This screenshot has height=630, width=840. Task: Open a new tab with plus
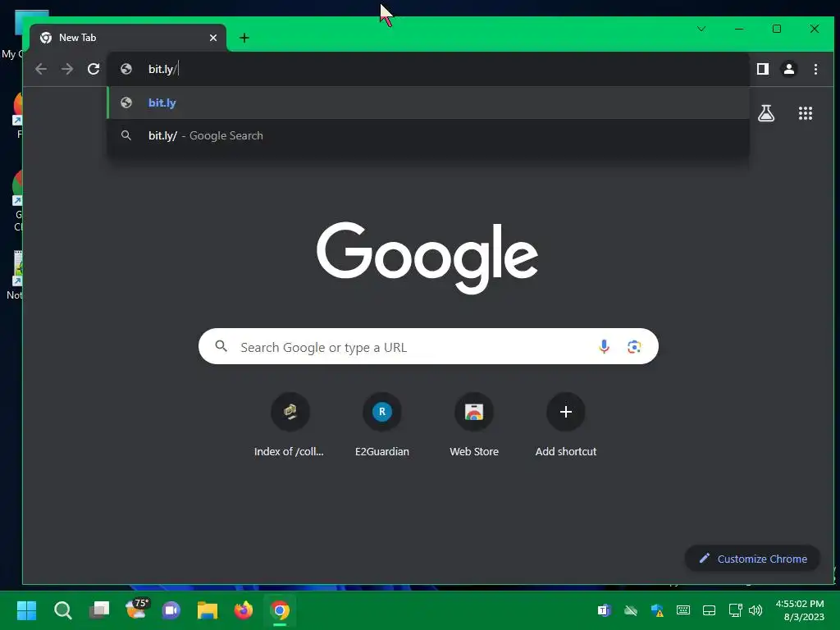click(x=244, y=38)
